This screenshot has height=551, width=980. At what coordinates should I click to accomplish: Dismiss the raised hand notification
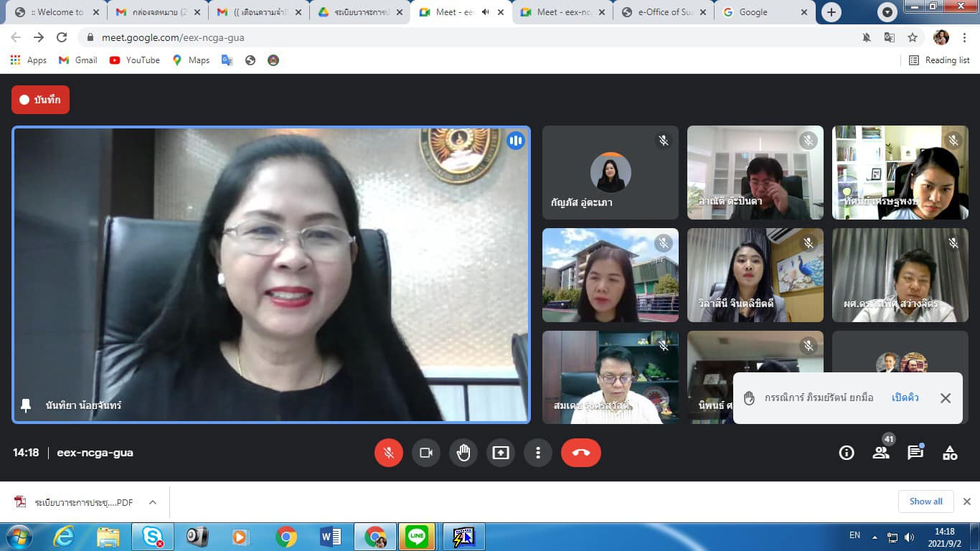pyautogui.click(x=946, y=398)
